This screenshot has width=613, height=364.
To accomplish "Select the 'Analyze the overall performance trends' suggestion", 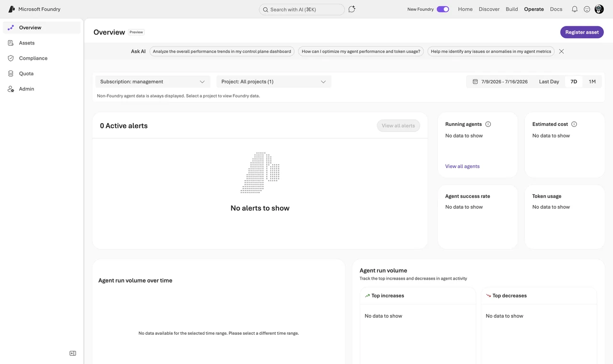I will (x=222, y=51).
